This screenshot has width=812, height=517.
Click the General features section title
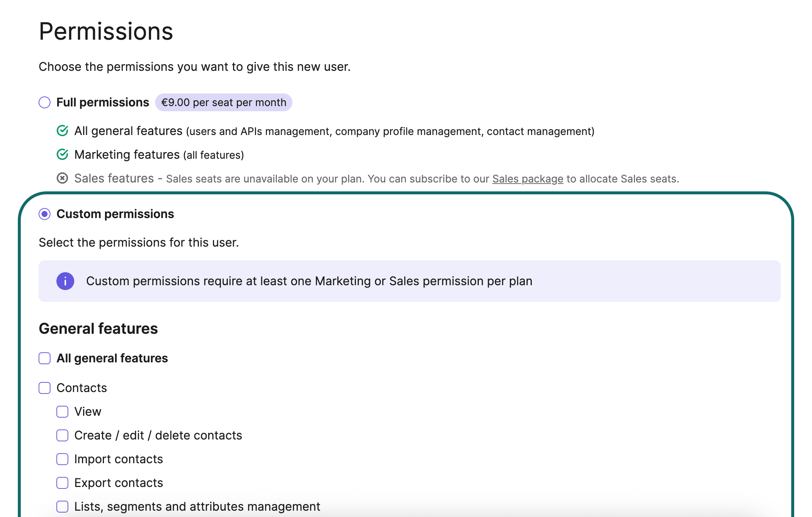pos(98,328)
